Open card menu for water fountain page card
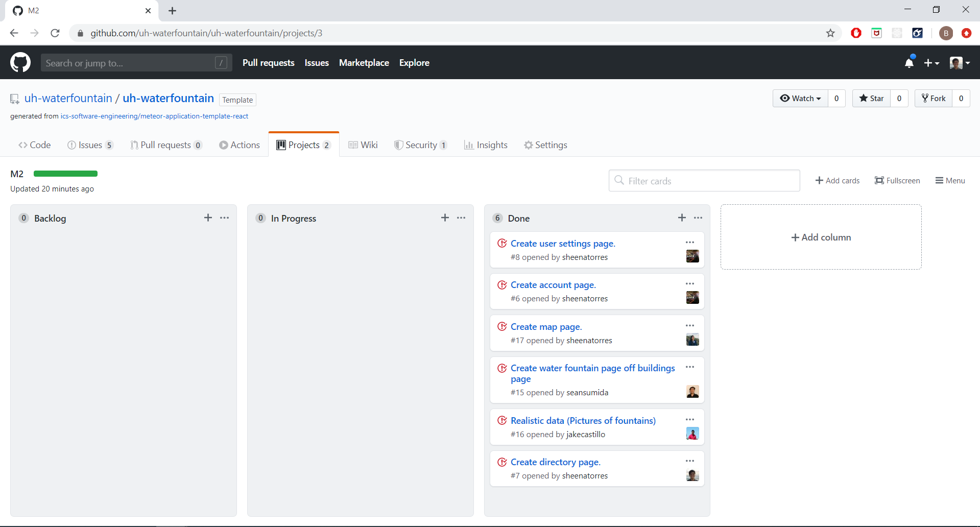Image resolution: width=980 pixels, height=527 pixels. pos(690,367)
